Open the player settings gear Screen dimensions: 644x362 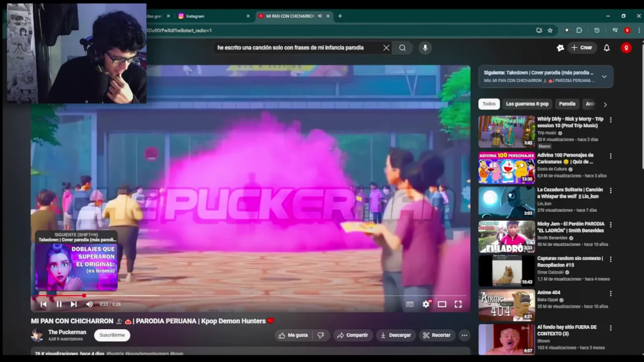426,304
